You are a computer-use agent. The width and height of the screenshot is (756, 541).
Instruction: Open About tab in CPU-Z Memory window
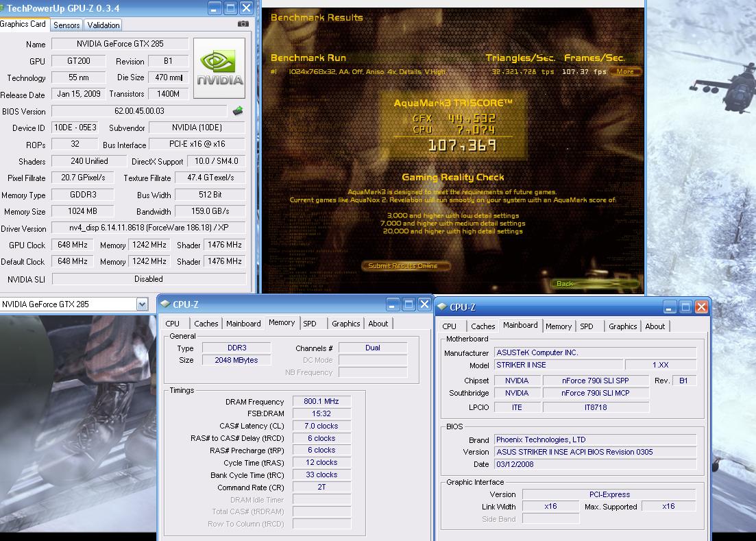(378, 324)
